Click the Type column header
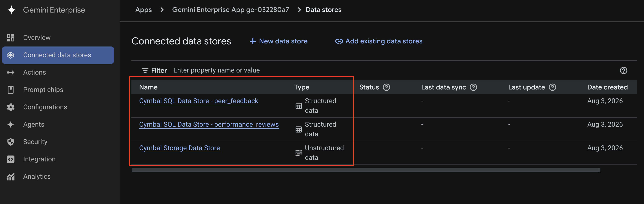 [x=302, y=87]
